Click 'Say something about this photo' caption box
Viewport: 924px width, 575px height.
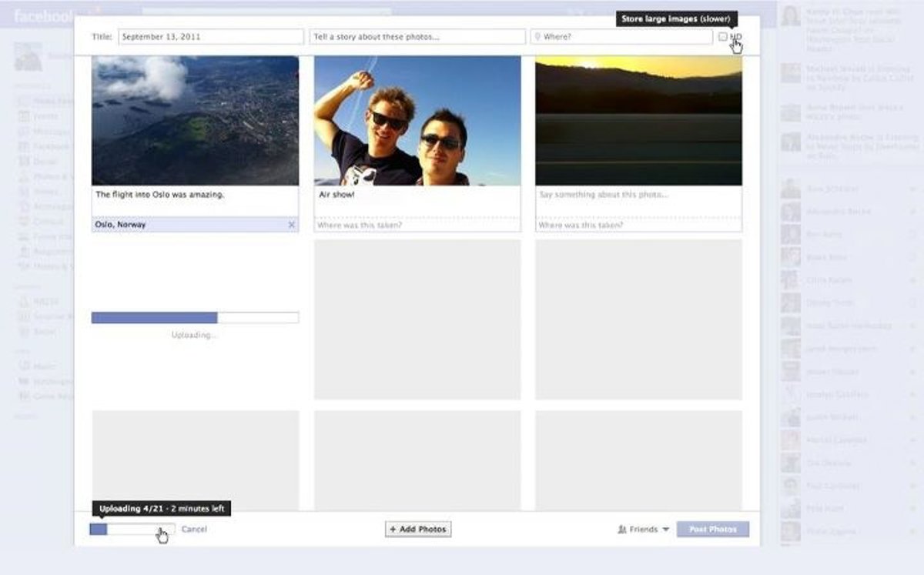(638, 200)
